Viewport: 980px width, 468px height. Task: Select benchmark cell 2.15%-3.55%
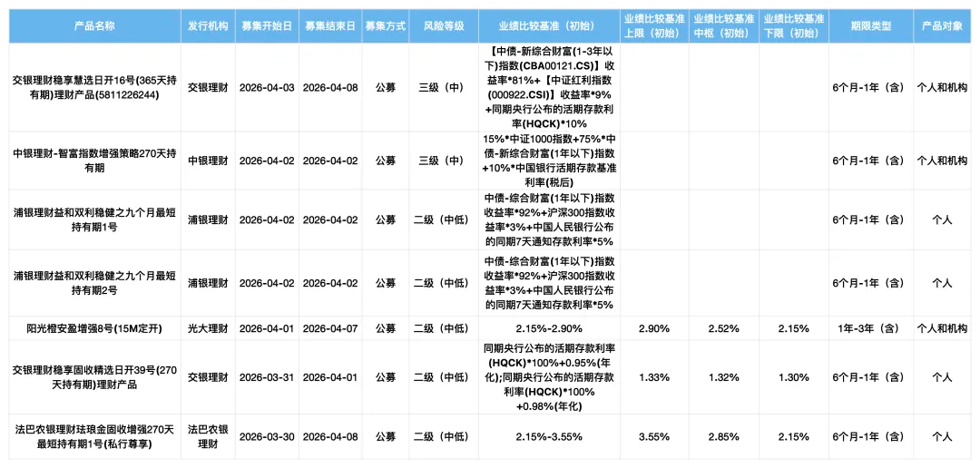tap(549, 436)
